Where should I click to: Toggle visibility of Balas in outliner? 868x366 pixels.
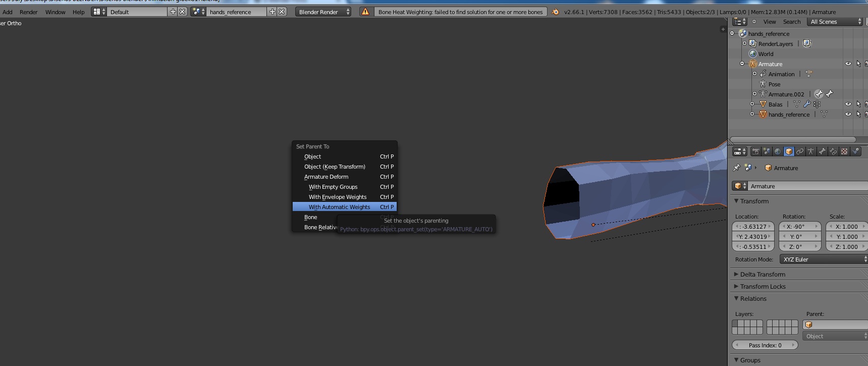(848, 104)
